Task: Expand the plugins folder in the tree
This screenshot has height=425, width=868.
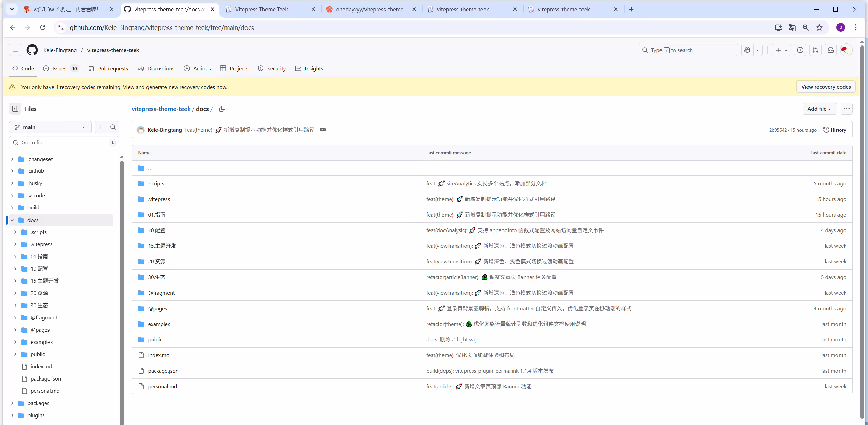Action: (12, 415)
